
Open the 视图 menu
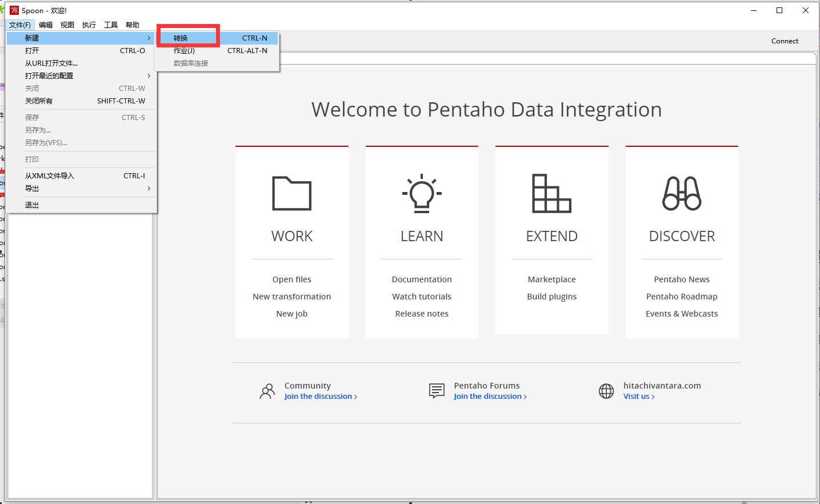[x=67, y=25]
